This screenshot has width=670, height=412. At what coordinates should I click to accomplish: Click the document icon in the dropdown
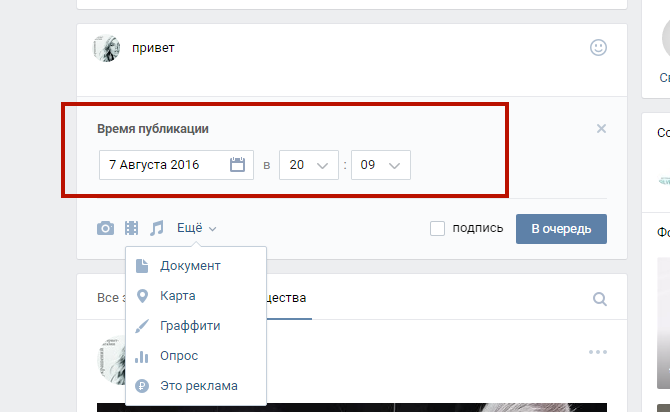point(142,266)
